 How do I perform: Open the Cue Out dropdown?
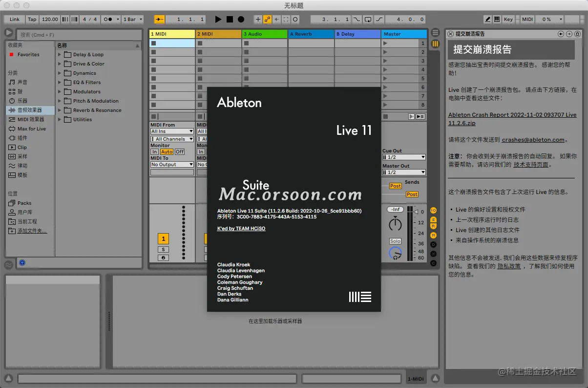[x=404, y=157]
